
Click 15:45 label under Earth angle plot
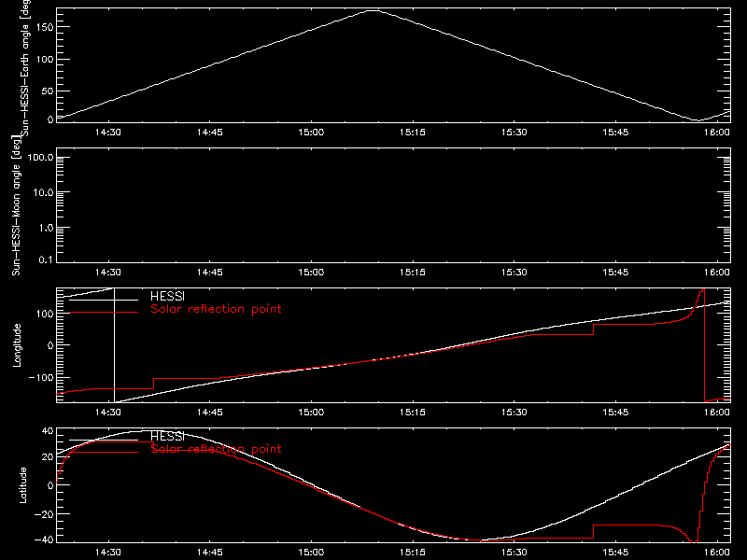click(x=615, y=133)
